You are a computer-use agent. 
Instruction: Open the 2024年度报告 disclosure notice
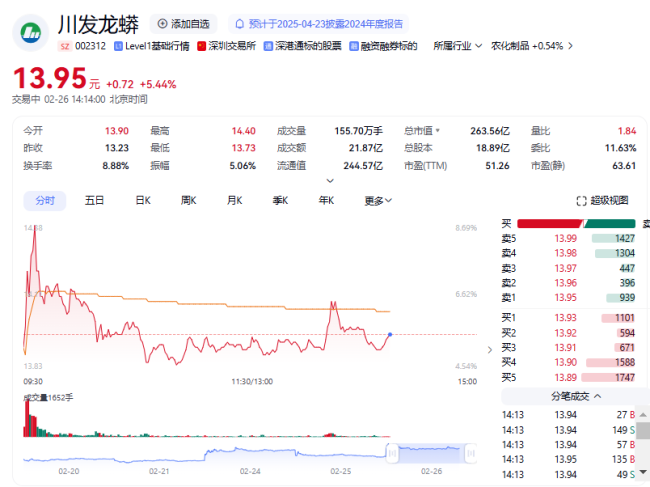(x=318, y=24)
